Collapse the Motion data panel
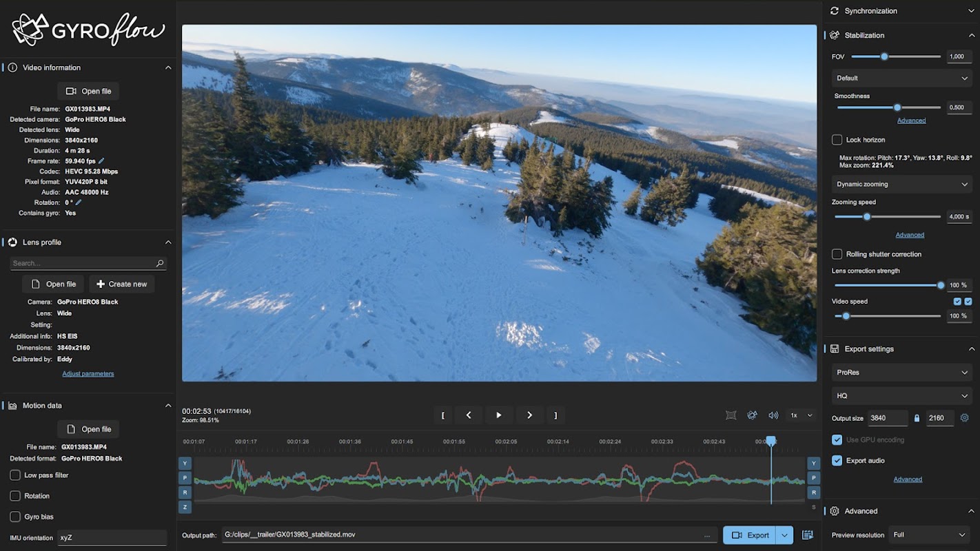980x551 pixels. [x=168, y=406]
